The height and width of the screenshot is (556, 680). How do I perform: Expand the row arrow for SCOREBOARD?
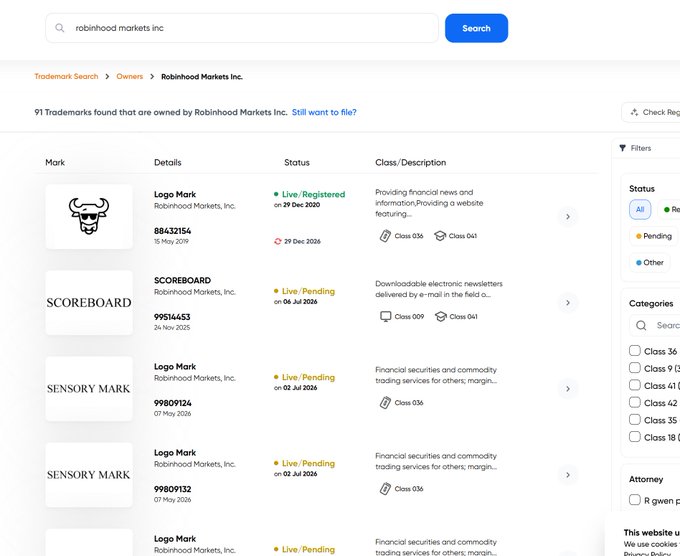(568, 303)
